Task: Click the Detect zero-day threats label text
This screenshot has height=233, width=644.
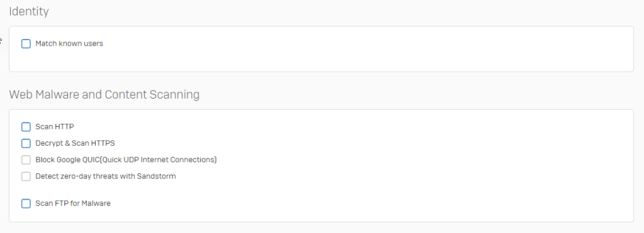Action: 106,176
